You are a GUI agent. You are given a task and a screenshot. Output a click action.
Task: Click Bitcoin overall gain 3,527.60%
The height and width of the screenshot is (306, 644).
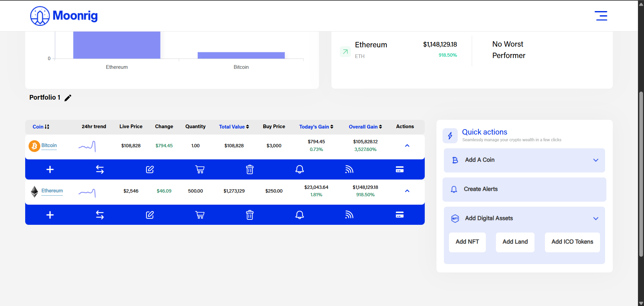point(365,150)
